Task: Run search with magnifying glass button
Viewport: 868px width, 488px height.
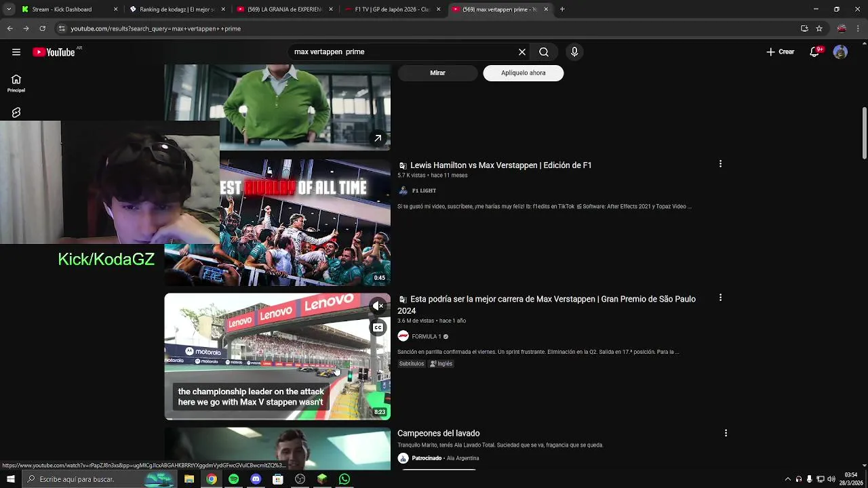Action: [x=544, y=52]
